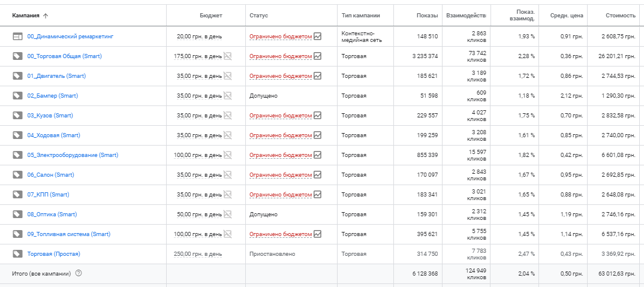Click the Ограничено бюджетом status for 00_Динамический ремаркетинг
The height and width of the screenshot is (287, 644).
[x=281, y=37]
